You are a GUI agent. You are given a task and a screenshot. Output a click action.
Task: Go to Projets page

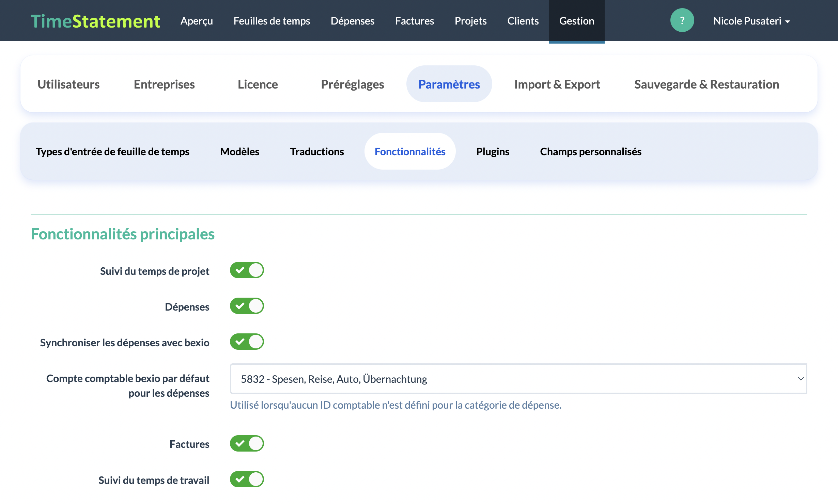click(471, 21)
